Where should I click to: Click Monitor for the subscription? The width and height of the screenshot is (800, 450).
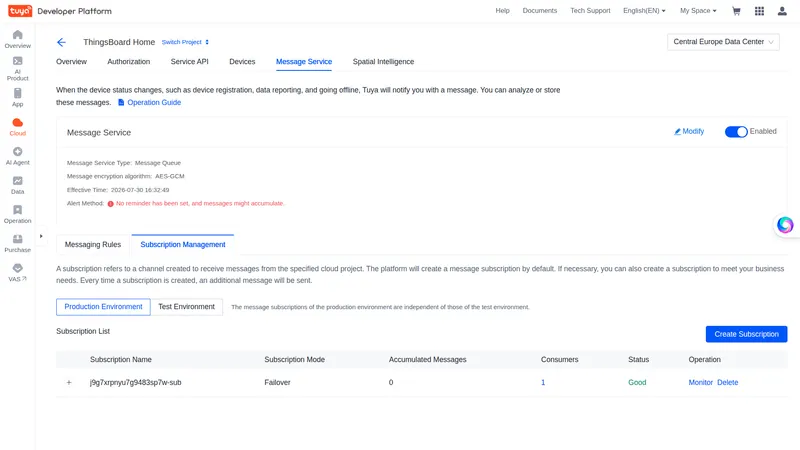pos(700,382)
